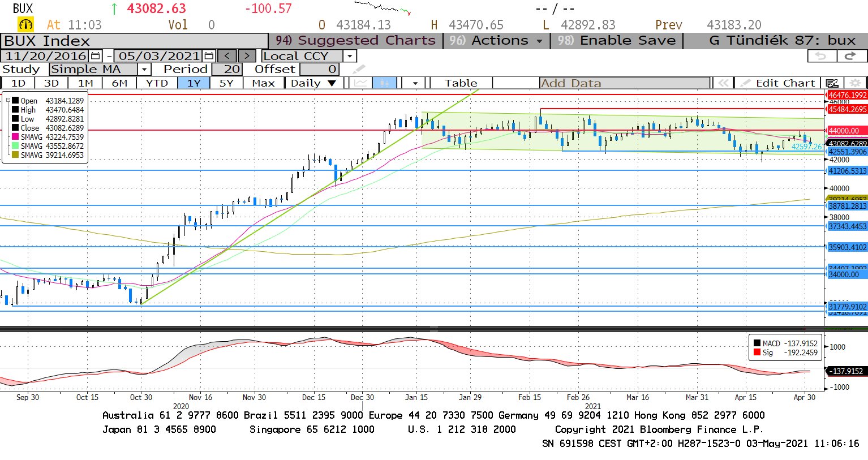868x460 pixels.
Task: Click the black High legend swatch
Action: 15,110
